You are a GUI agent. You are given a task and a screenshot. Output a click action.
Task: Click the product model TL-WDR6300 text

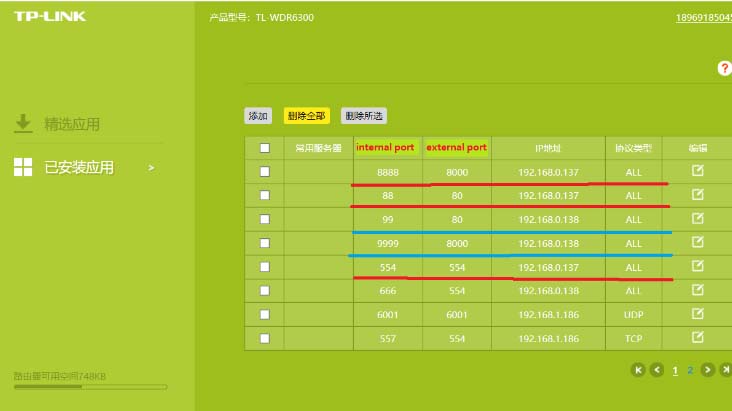coord(285,18)
